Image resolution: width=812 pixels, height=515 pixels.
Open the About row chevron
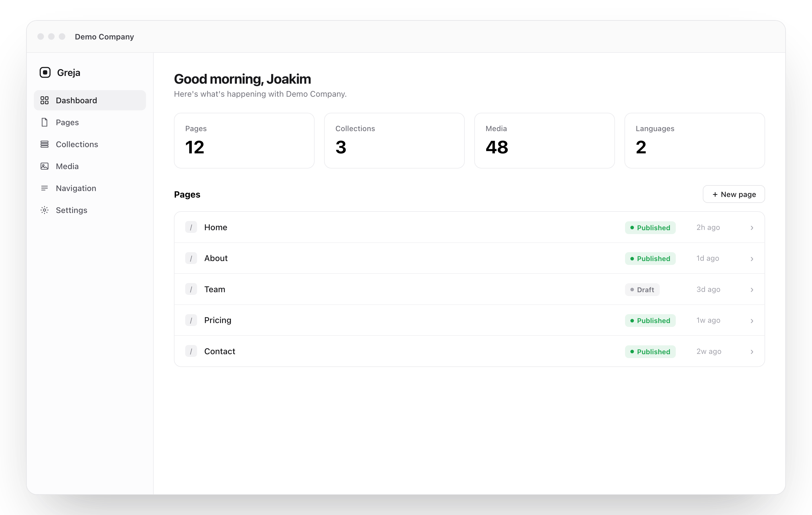tap(752, 259)
